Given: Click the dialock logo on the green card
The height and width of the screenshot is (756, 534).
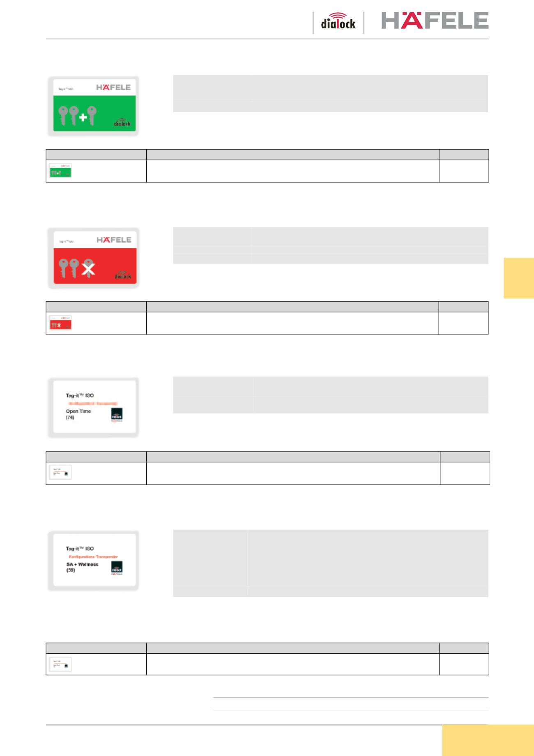Looking at the screenshot, I should (x=122, y=122).
